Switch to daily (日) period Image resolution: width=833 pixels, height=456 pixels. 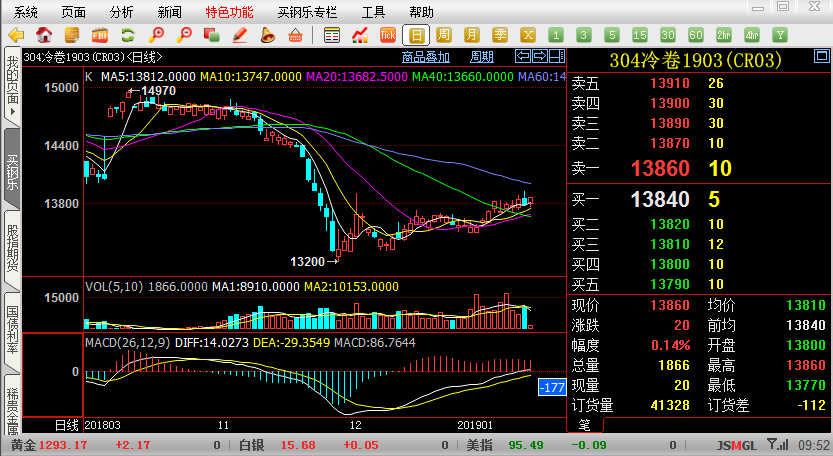coord(416,35)
